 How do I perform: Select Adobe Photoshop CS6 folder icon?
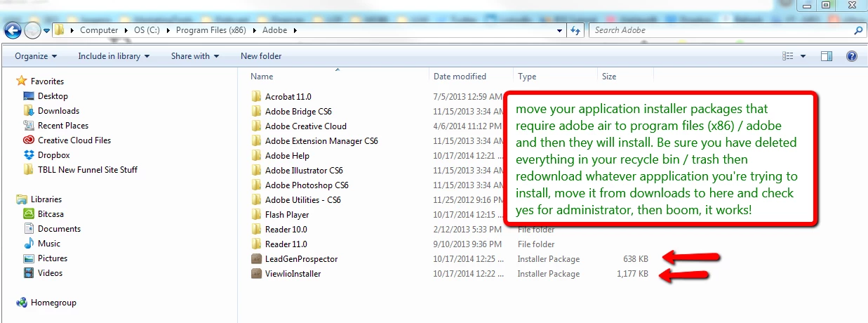point(256,185)
